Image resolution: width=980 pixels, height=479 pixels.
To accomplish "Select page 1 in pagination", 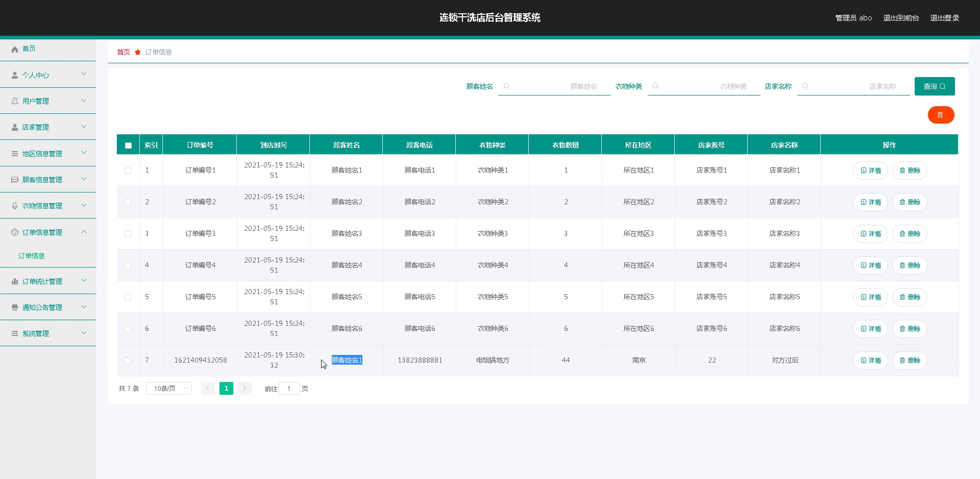I will point(226,389).
